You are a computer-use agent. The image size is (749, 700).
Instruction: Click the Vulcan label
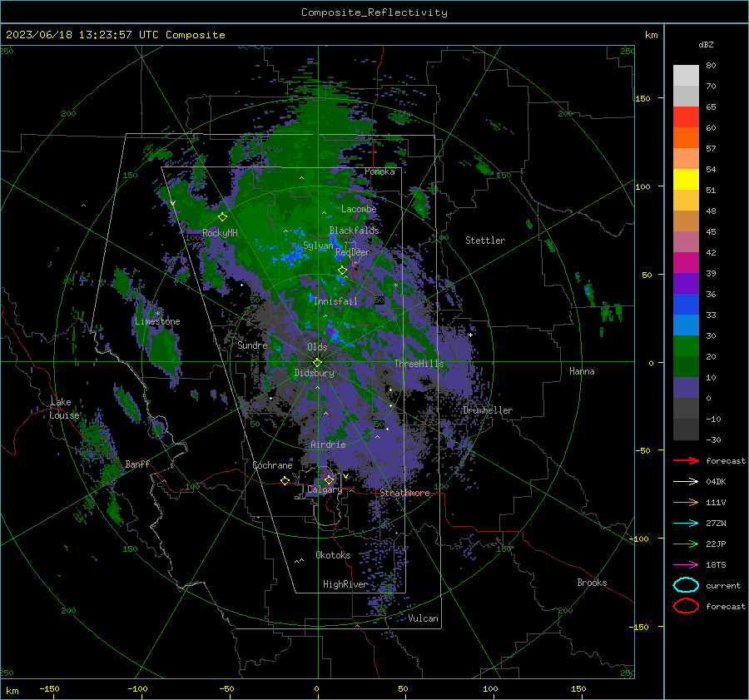tap(424, 618)
